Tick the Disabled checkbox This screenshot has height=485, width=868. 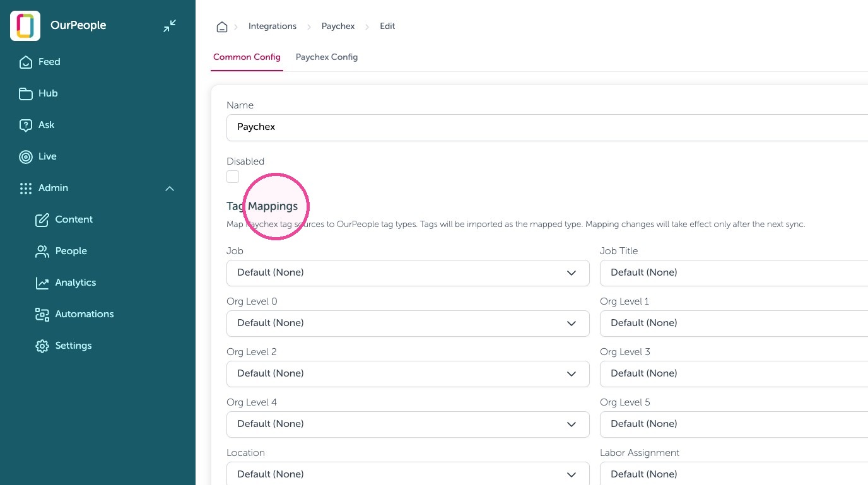coord(233,177)
